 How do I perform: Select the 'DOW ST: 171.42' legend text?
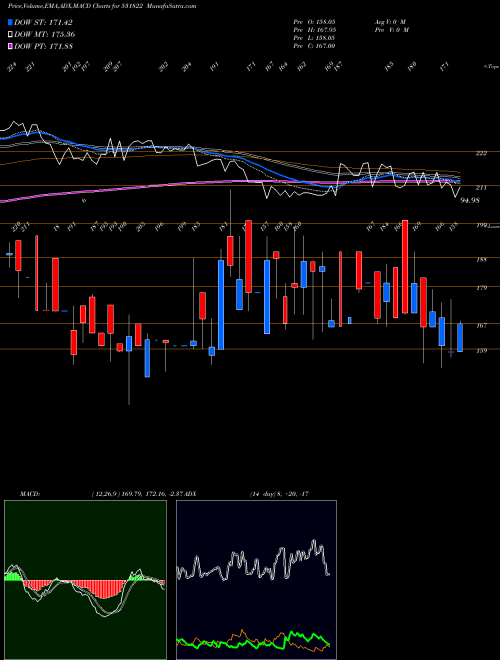point(43,22)
